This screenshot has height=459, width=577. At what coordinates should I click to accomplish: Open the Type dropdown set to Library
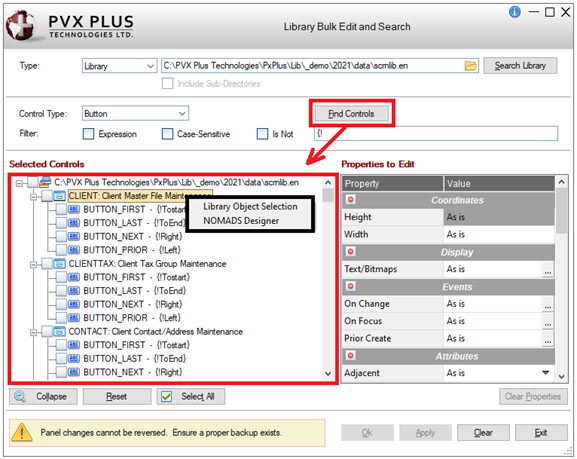[119, 66]
